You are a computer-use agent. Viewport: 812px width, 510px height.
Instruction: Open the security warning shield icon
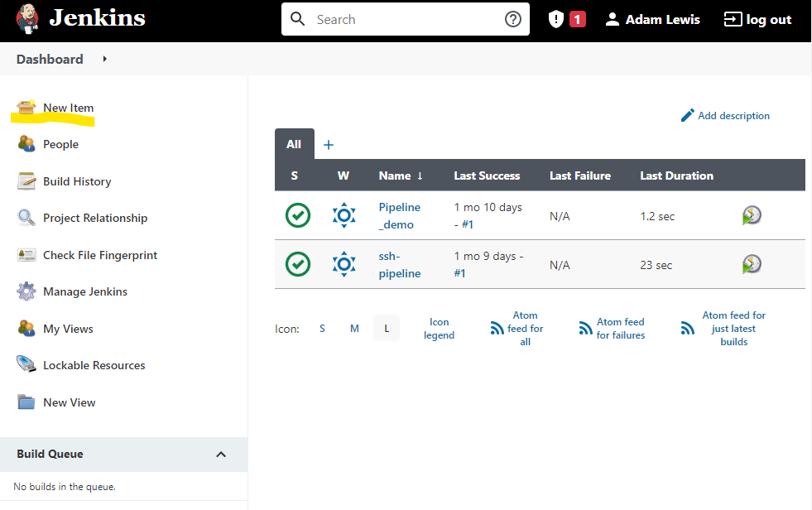[x=555, y=20]
